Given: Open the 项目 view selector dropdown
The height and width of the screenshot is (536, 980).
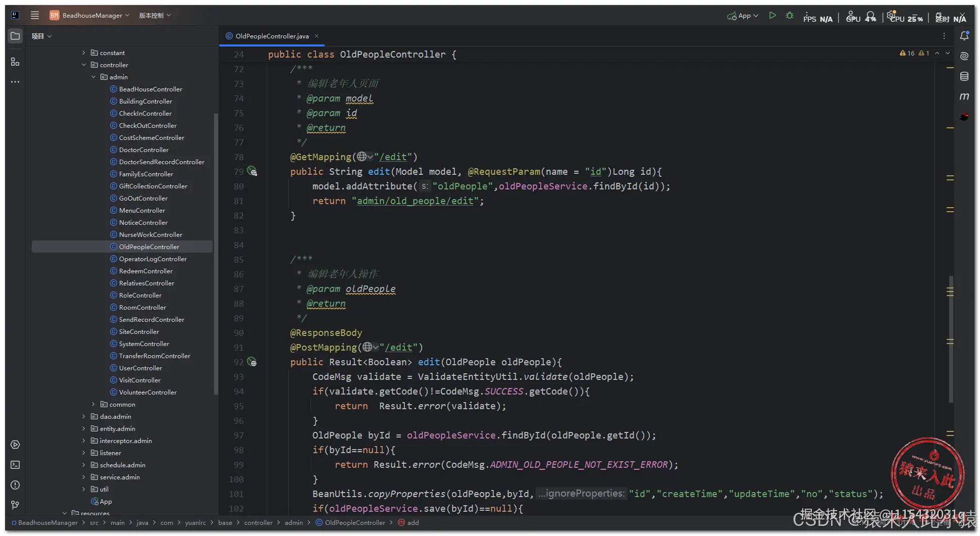Looking at the screenshot, I should pyautogui.click(x=41, y=36).
